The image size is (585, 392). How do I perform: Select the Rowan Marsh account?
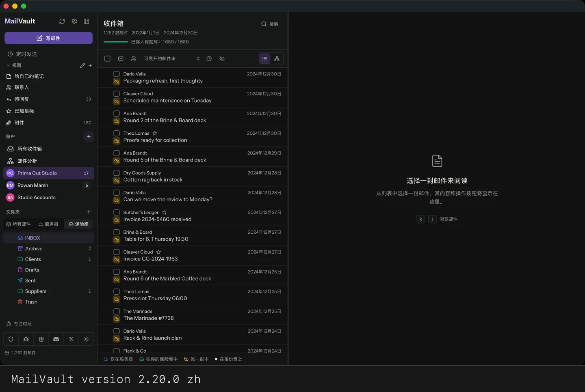pos(49,185)
